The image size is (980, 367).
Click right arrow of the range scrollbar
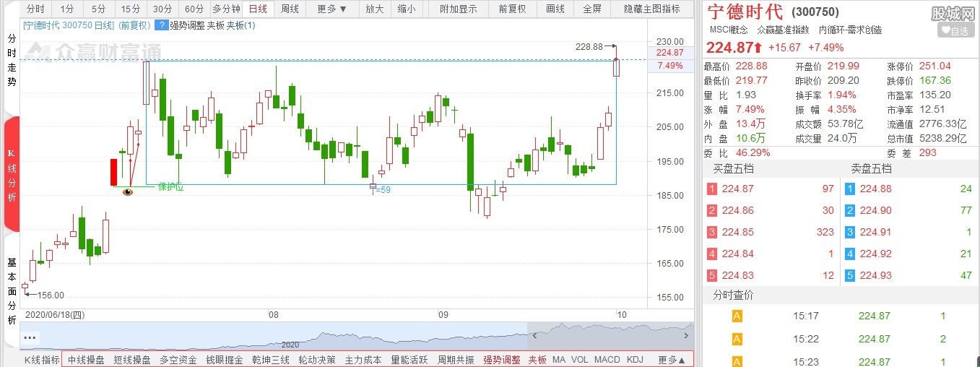click(x=686, y=336)
